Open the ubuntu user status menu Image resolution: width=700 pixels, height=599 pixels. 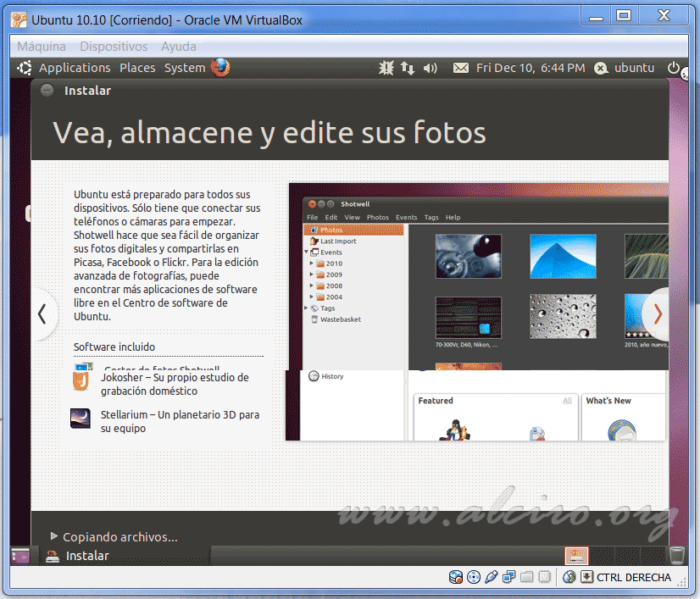pos(625,68)
